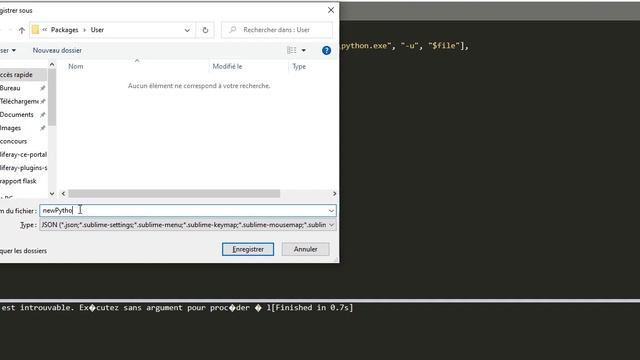
Task: Toggle the hide folders option
Action: pos(23,251)
